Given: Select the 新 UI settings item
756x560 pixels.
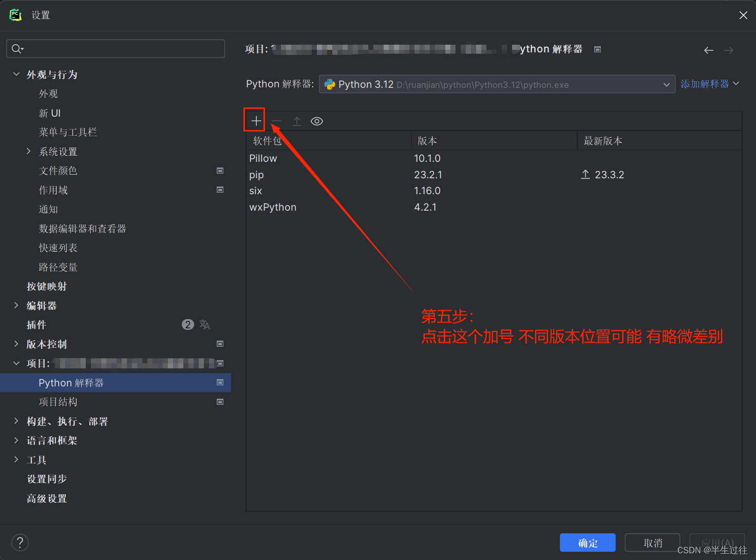Looking at the screenshot, I should click(50, 113).
